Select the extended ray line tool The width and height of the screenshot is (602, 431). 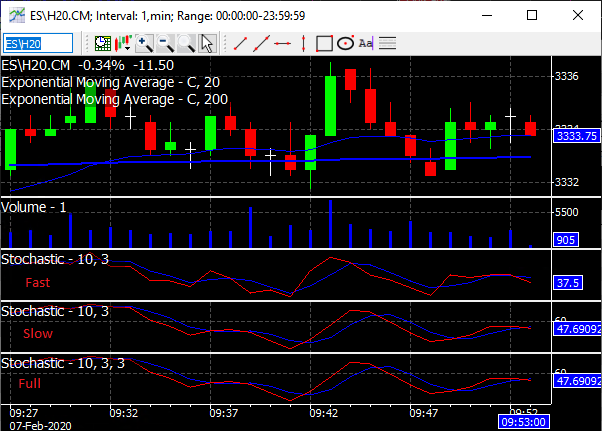[x=261, y=43]
